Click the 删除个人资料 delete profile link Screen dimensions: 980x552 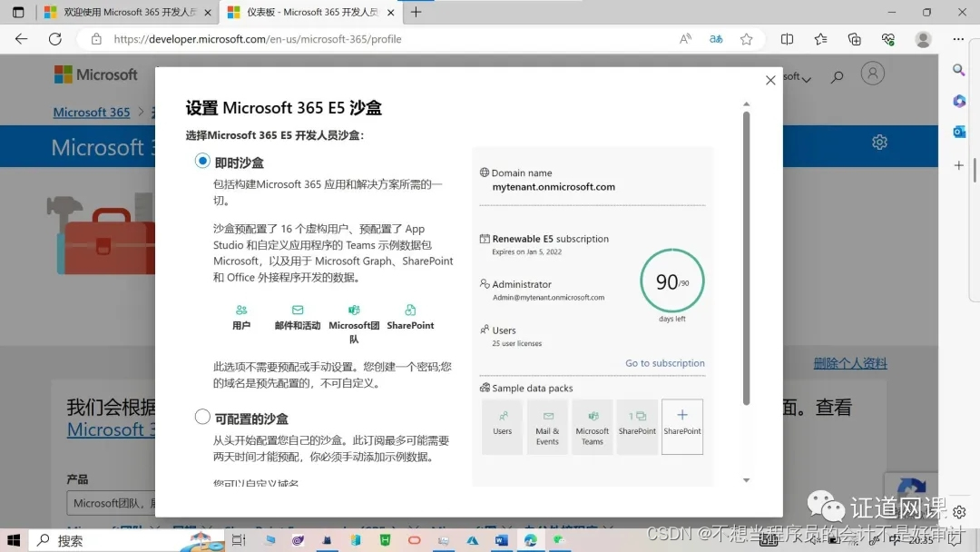[x=850, y=363]
